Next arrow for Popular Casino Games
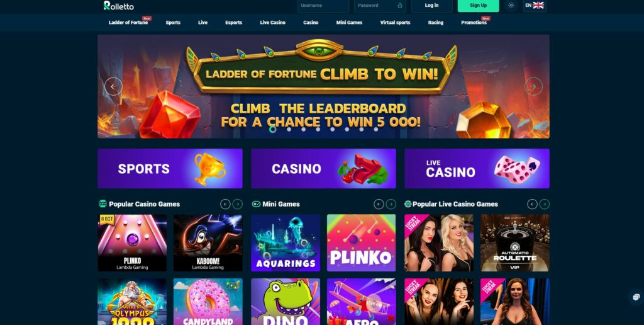644x325 pixels. click(x=237, y=204)
